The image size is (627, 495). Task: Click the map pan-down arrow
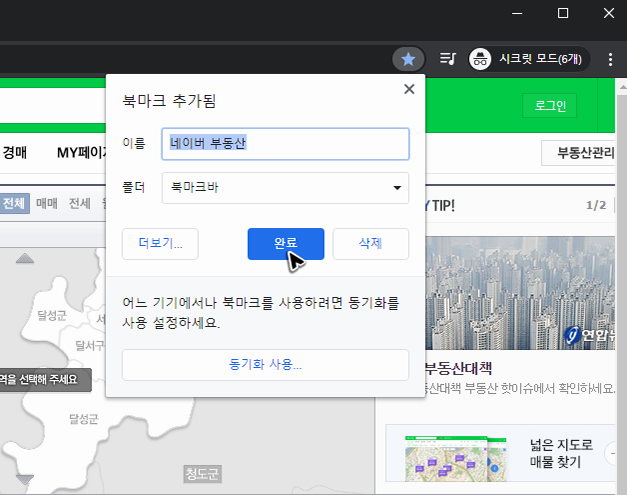coord(25,479)
